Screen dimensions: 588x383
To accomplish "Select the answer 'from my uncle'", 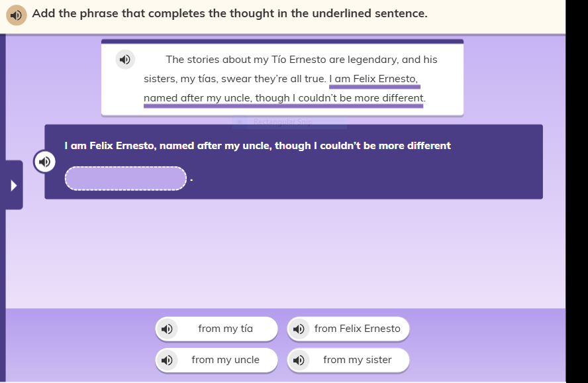I will click(x=217, y=360).
